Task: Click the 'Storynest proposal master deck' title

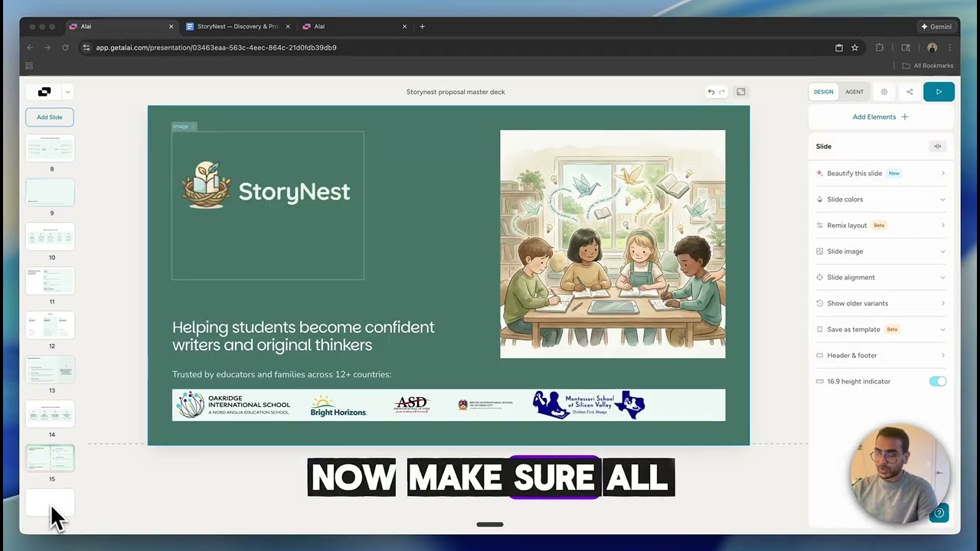Action: pyautogui.click(x=456, y=92)
